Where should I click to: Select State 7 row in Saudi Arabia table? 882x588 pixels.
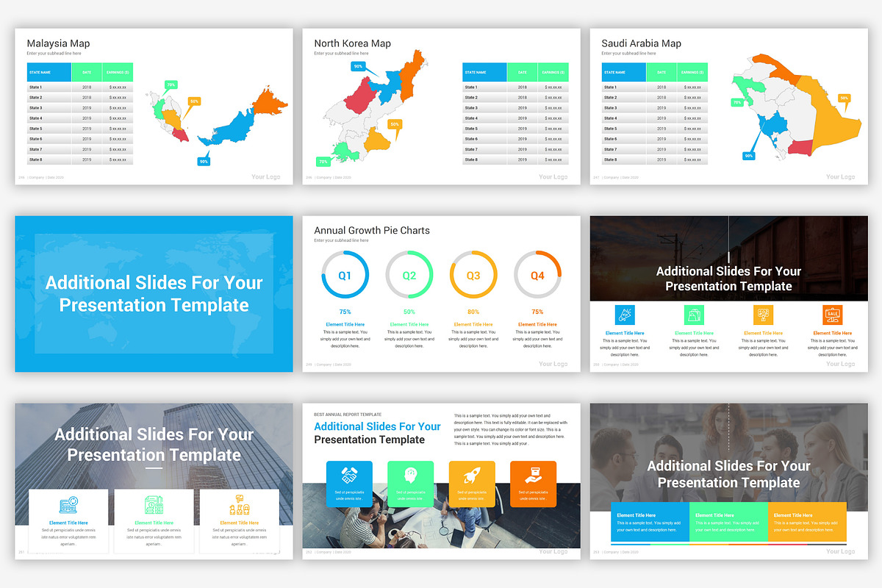click(x=655, y=149)
